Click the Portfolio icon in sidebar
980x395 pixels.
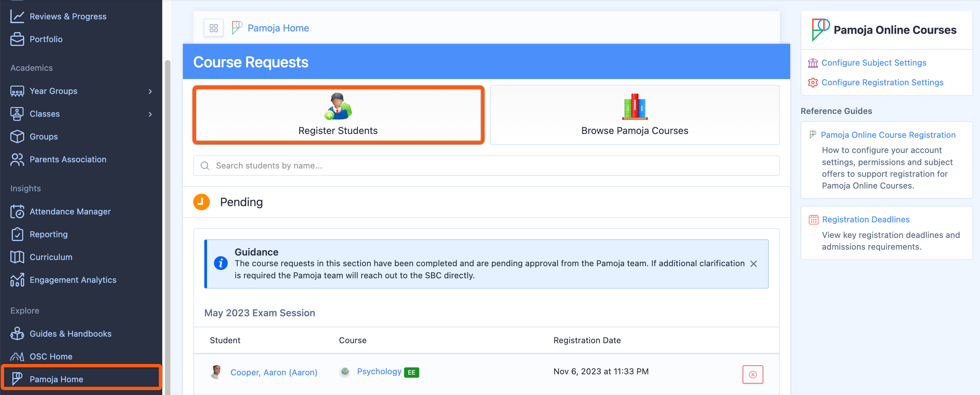(17, 39)
